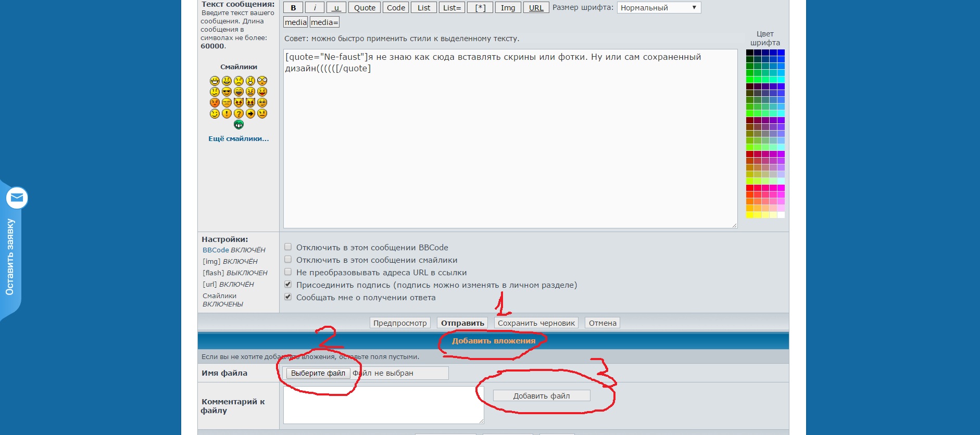The height and width of the screenshot is (435, 980).
Task: Insert the exclamation mark smiley
Action: [x=227, y=113]
